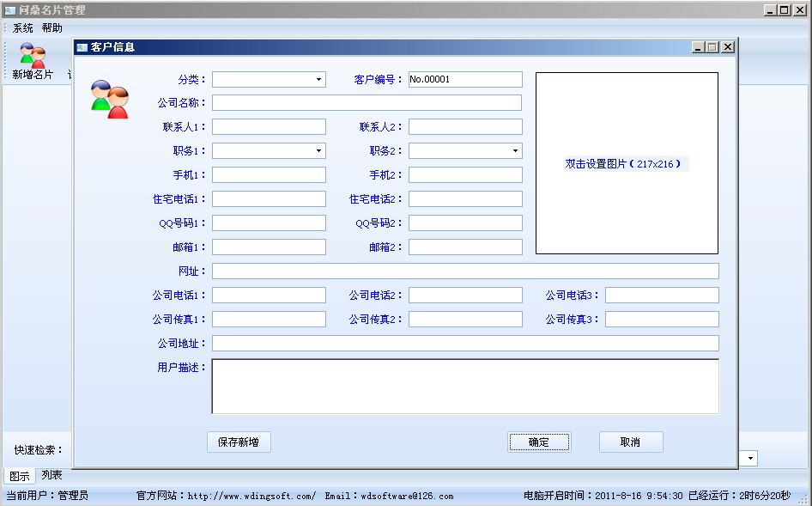Close the 客户信息 dialog

[x=728, y=47]
